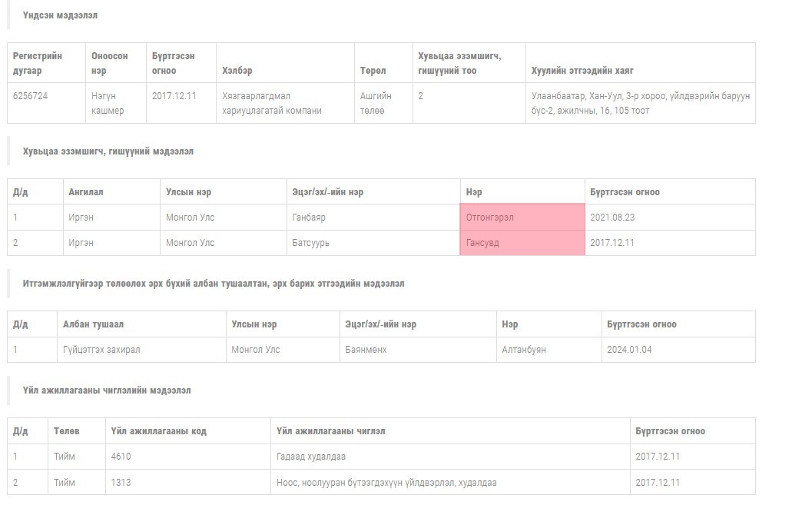Click 'Итгэмжлэлгүйгээр төлөөлөх эрх бүхий' section heading
Image resolution: width=812 pixels, height=505 pixels.
point(214,284)
